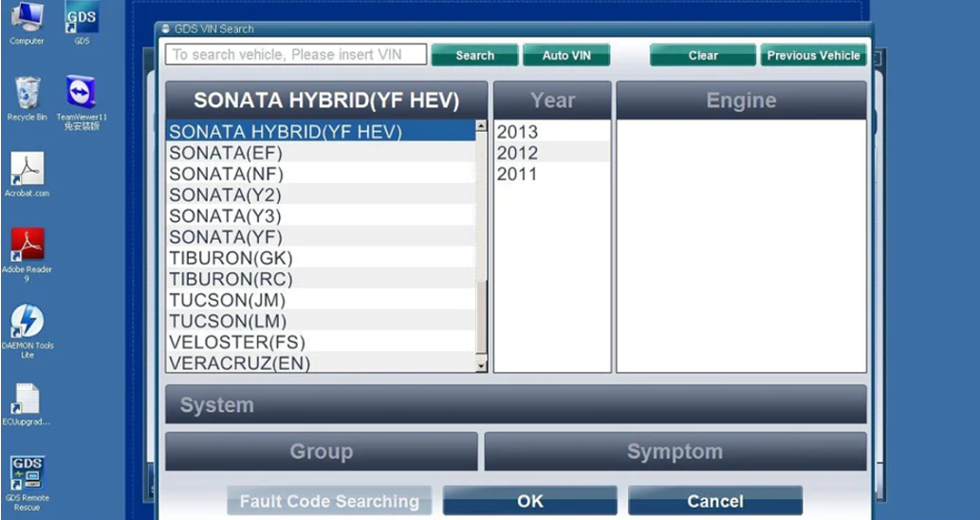Open the Computer desktop icon
Viewport: 980px width, 520px height.
click(x=27, y=24)
